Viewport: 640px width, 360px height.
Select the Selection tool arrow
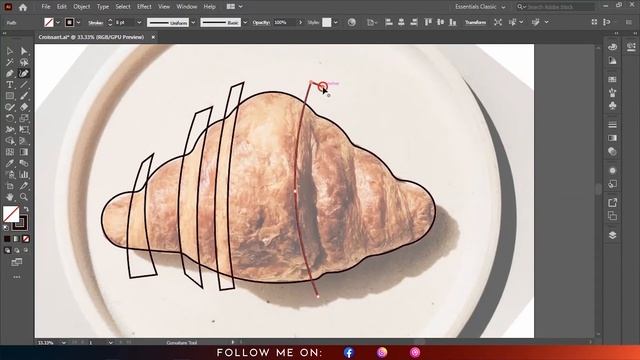pos(10,51)
